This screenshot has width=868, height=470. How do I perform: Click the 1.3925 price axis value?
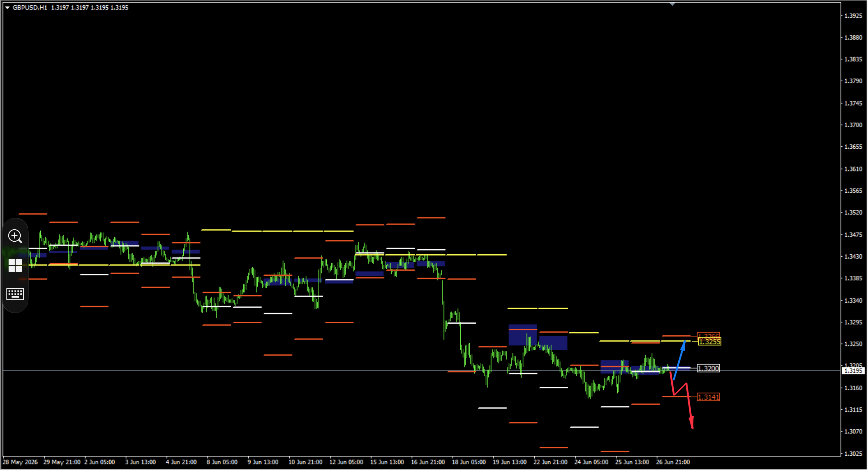tap(853, 16)
